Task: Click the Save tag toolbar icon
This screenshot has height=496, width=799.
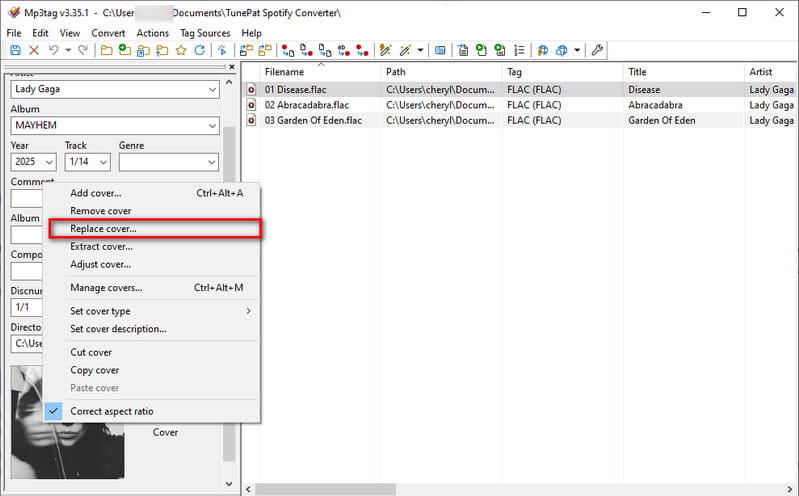Action: [15, 50]
